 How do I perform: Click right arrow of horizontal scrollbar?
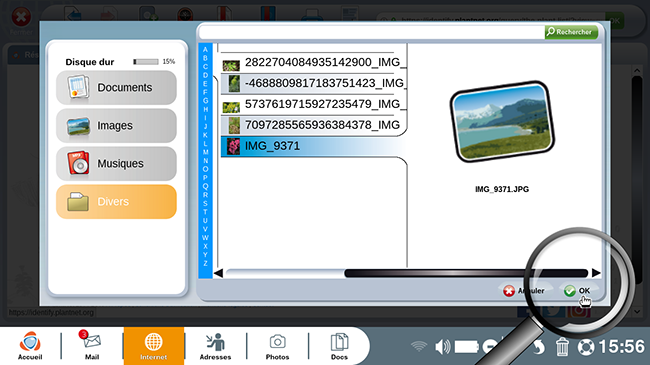(x=596, y=273)
